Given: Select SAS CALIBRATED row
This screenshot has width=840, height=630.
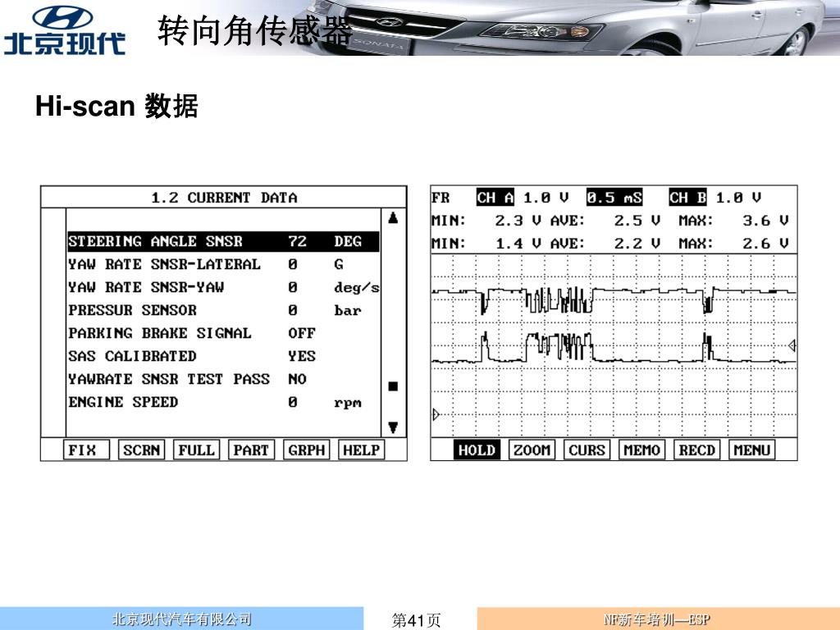Looking at the screenshot, I should click(223, 356).
